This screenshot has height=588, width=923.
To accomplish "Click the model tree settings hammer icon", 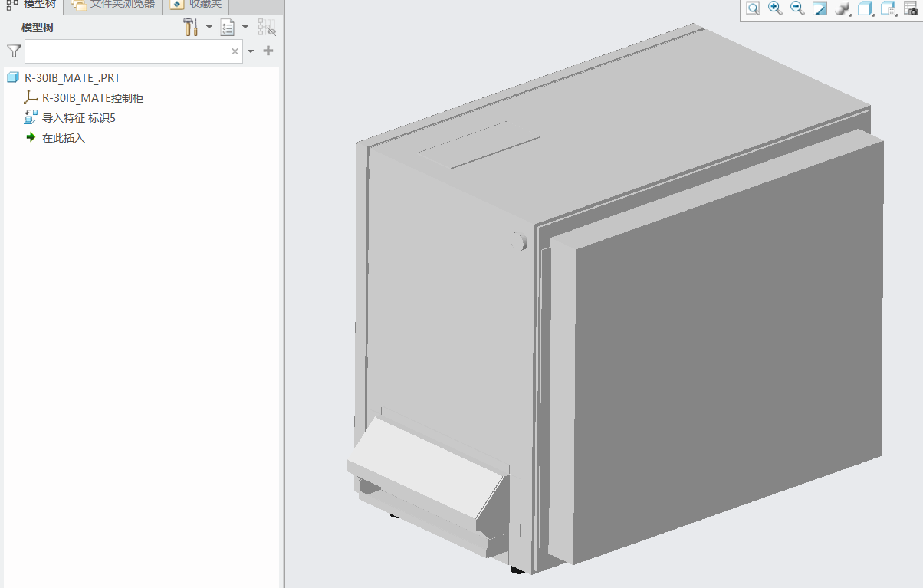I will (191, 28).
